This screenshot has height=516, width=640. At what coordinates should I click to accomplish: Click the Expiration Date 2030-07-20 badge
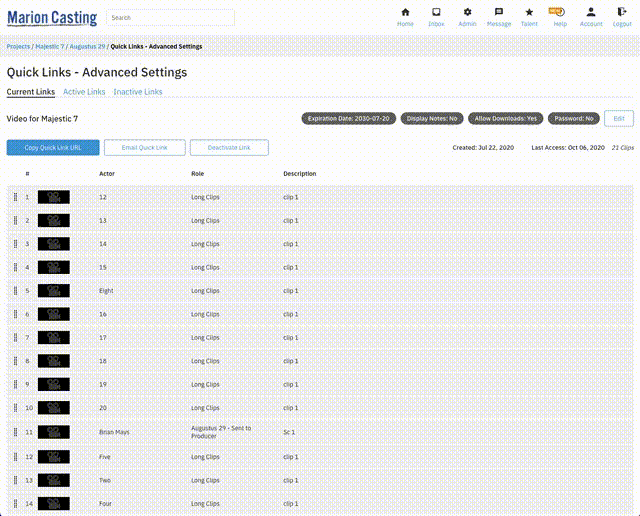click(x=349, y=118)
